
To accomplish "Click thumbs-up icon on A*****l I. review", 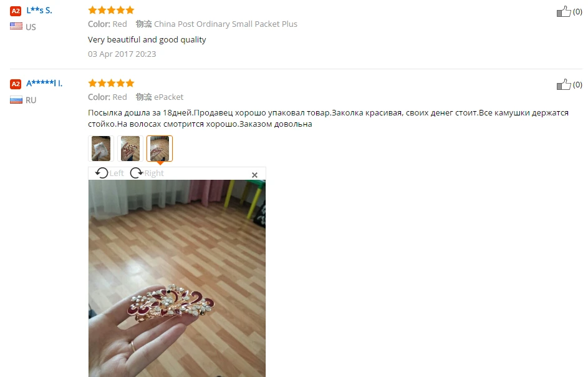I will point(564,84).
